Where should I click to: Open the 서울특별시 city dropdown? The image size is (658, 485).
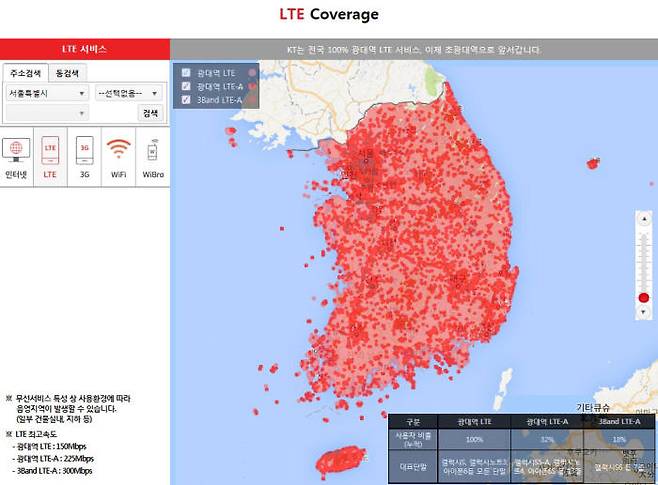coord(47,93)
